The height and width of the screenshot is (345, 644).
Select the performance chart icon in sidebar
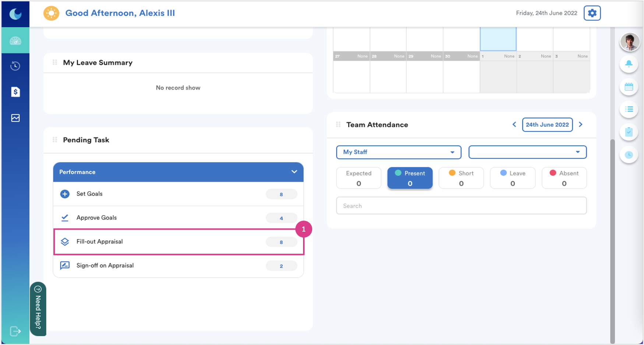(x=15, y=118)
